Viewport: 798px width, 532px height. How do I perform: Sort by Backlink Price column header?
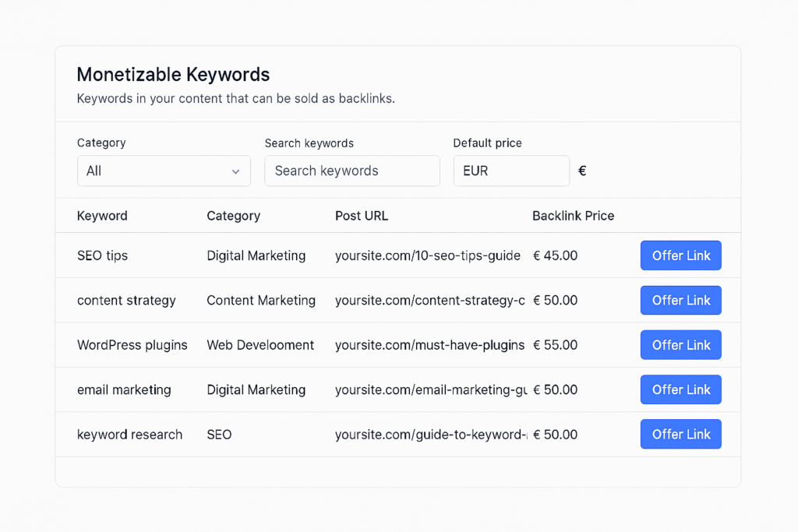[x=573, y=216]
